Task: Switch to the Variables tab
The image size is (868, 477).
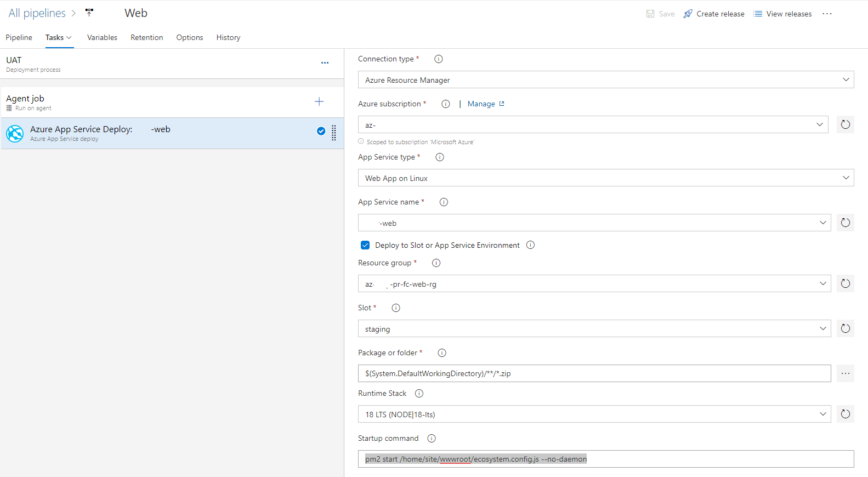Action: 102,37
